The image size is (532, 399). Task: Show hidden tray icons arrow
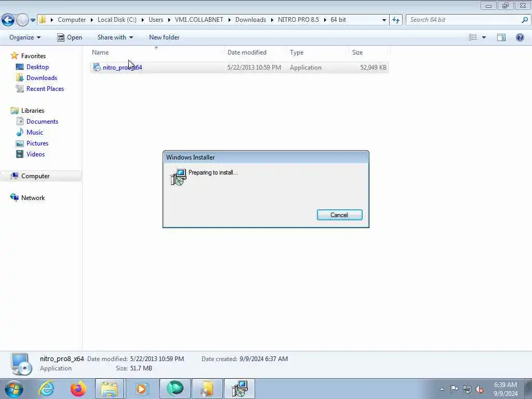[x=442, y=389]
